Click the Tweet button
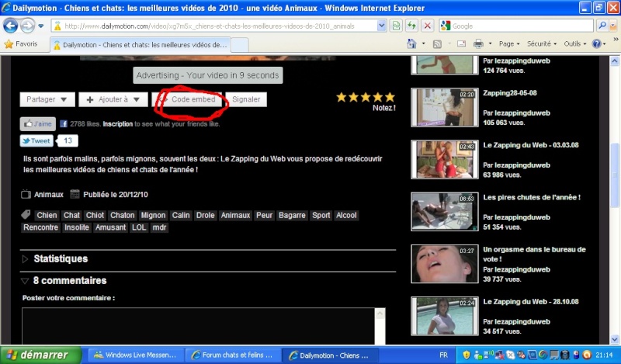Screen dimensions: 621x364 [36, 140]
